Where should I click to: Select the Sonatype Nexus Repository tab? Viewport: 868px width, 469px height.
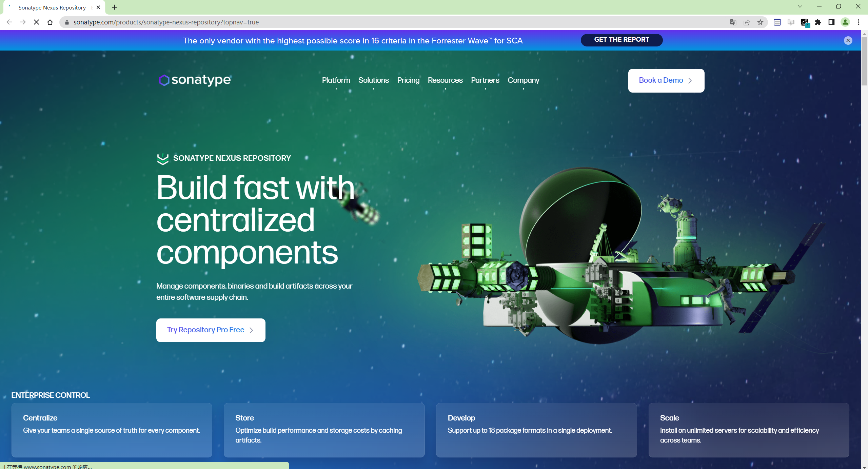coord(54,7)
